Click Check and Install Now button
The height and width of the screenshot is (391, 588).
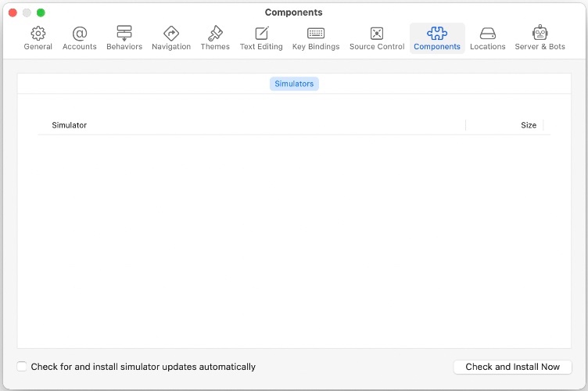[513, 367]
